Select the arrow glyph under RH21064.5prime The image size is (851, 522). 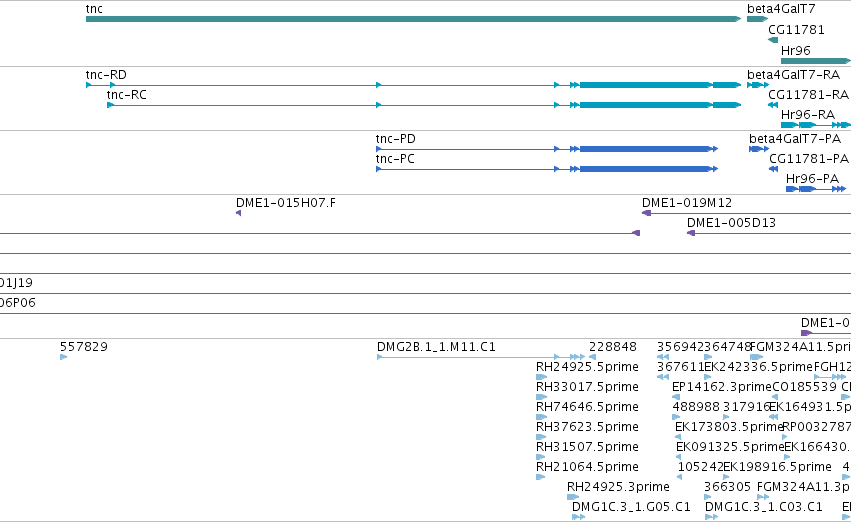click(540, 477)
